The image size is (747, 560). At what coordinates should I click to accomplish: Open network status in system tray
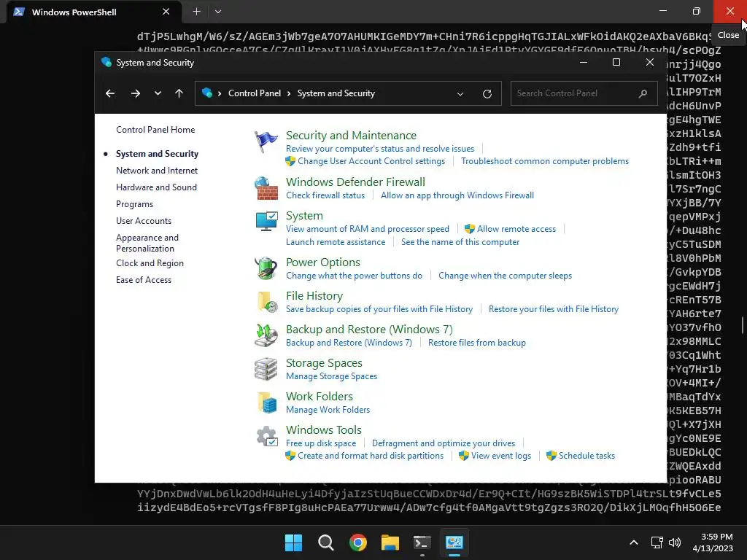657,542
